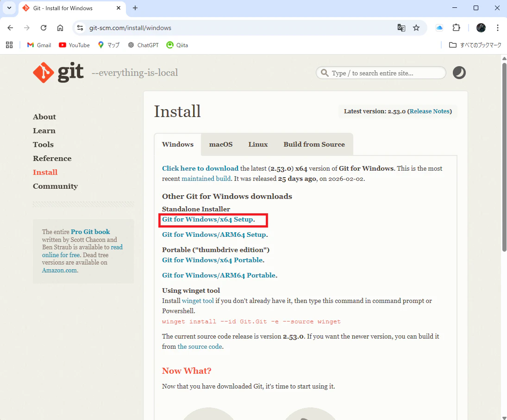Bookmark this page with the star icon

(416, 28)
